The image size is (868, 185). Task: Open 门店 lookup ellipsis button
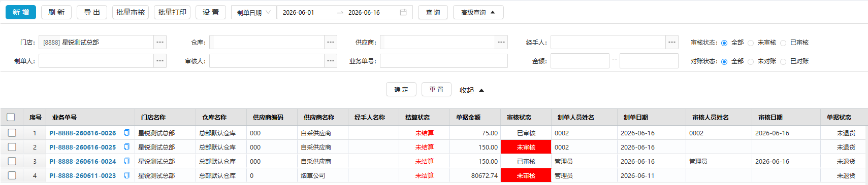tap(160, 42)
